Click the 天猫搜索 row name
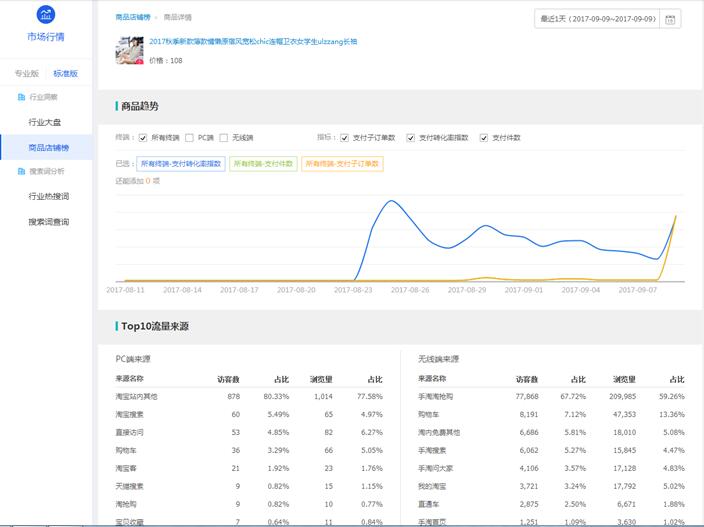 pos(129,486)
